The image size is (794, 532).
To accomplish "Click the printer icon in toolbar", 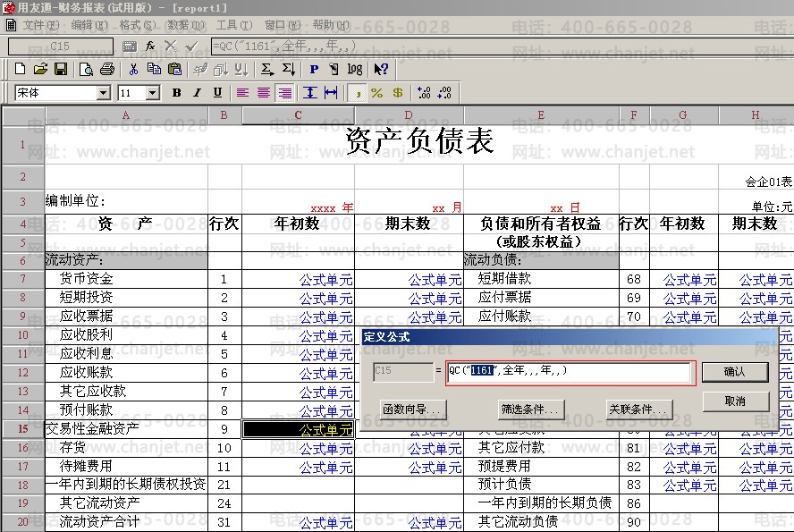I will coord(107,69).
